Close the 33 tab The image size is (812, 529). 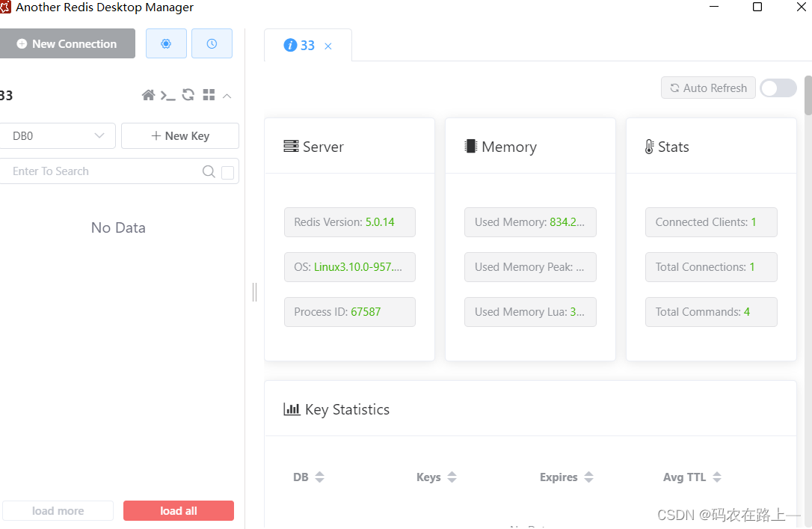point(328,46)
